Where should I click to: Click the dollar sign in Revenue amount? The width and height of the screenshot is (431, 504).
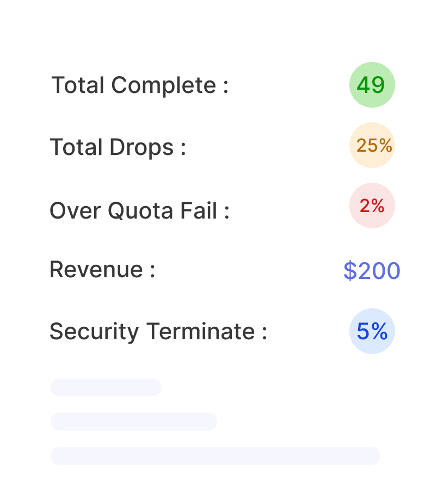coord(350,271)
